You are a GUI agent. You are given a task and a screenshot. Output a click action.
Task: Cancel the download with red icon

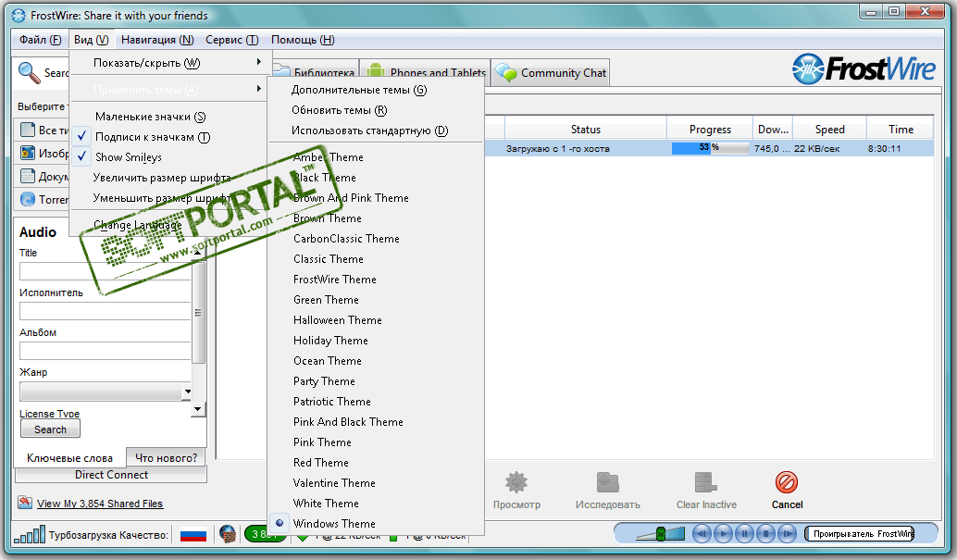[786, 482]
